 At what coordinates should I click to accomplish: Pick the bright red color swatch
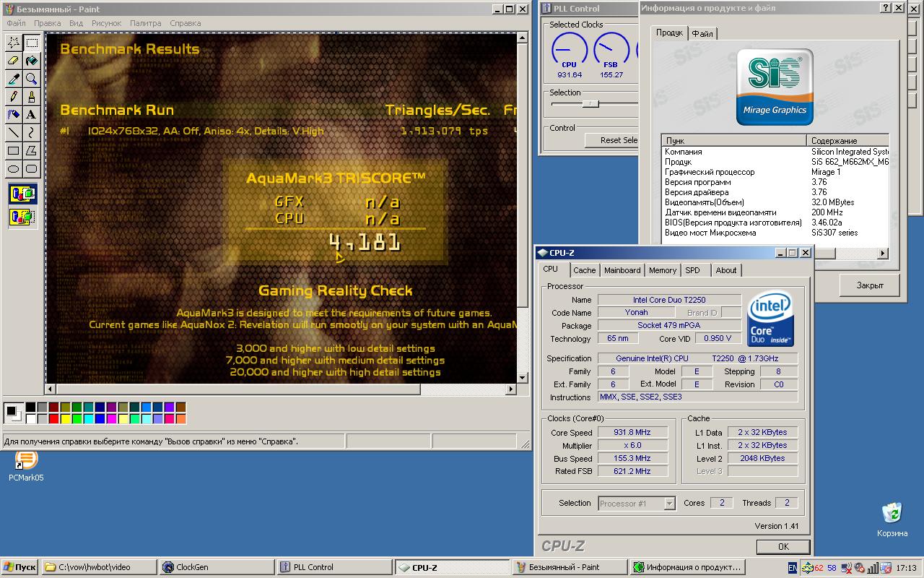(x=54, y=419)
